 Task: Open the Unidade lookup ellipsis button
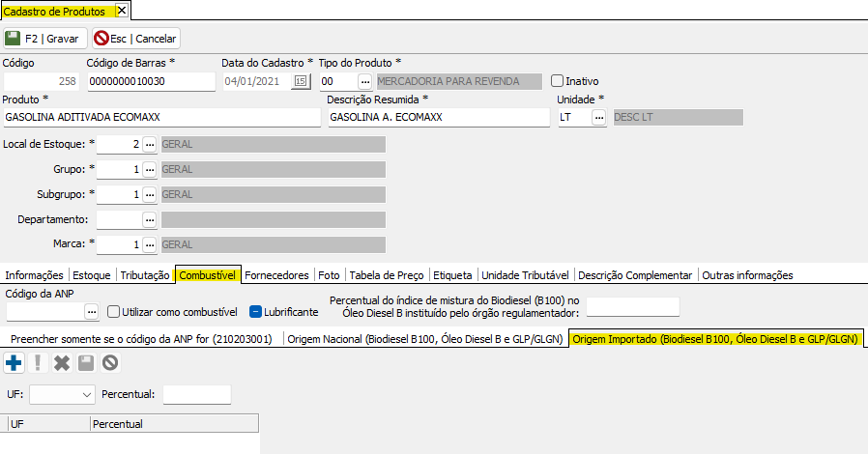pyautogui.click(x=599, y=117)
